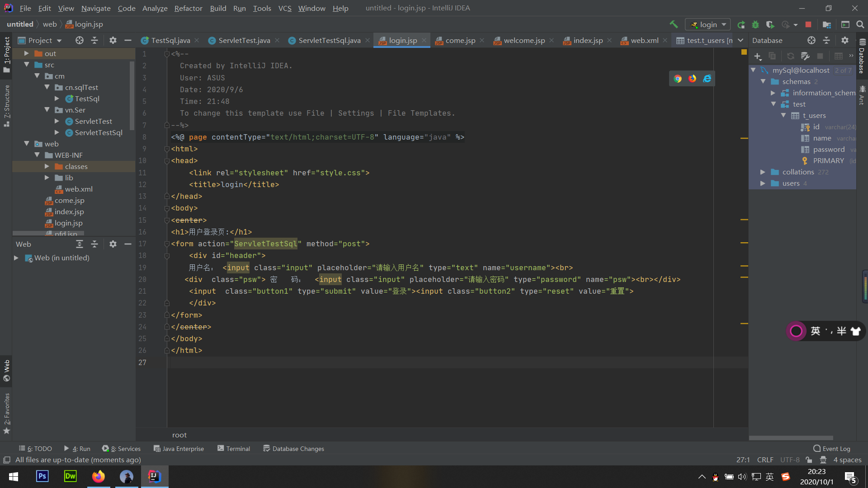Viewport: 868px width, 488px height.
Task: Toggle tool window bars in status corner
Action: 7,460
